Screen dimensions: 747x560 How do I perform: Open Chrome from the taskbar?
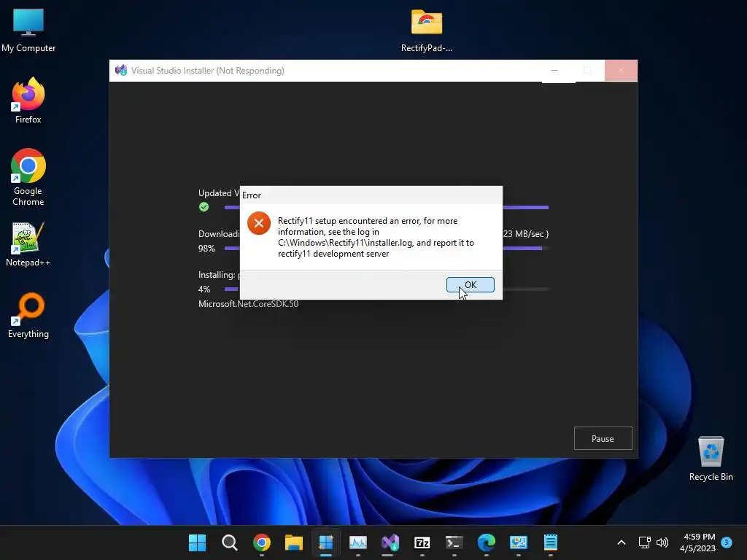(262, 542)
